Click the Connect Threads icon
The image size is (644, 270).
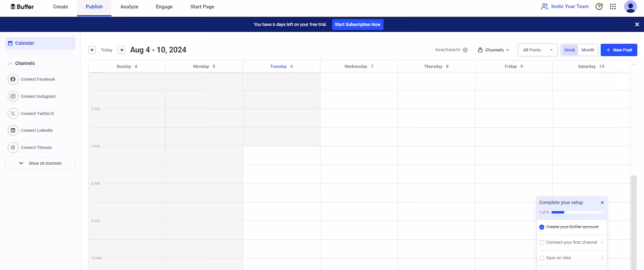pos(13,147)
